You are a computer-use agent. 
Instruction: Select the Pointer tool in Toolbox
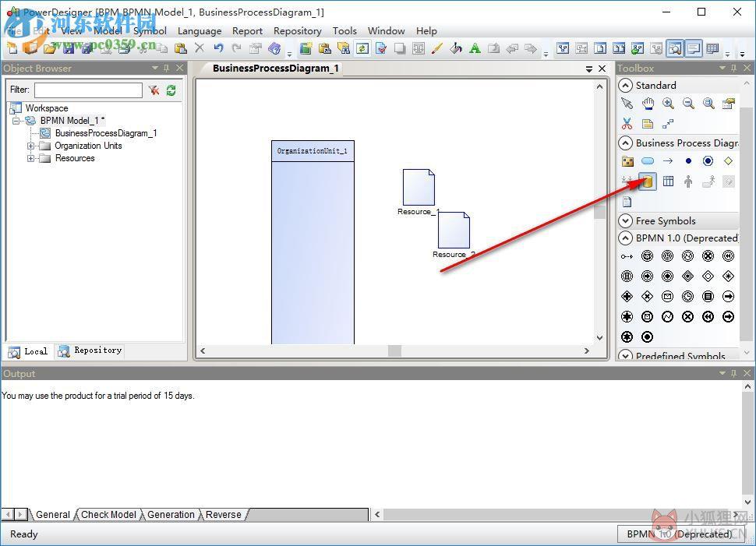627,103
